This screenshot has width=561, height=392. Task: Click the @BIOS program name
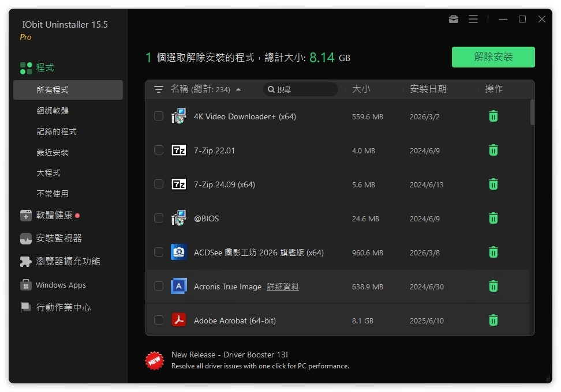pos(206,218)
